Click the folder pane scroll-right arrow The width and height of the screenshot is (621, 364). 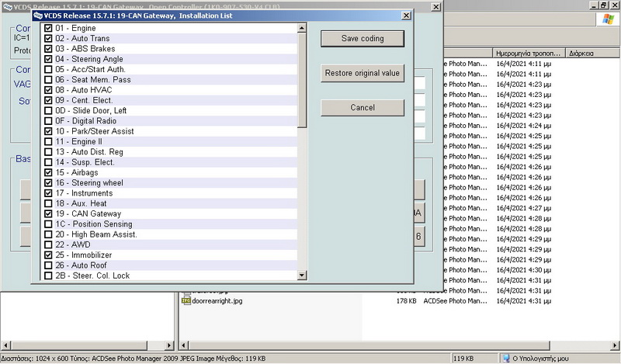pyautogui.click(x=169, y=345)
